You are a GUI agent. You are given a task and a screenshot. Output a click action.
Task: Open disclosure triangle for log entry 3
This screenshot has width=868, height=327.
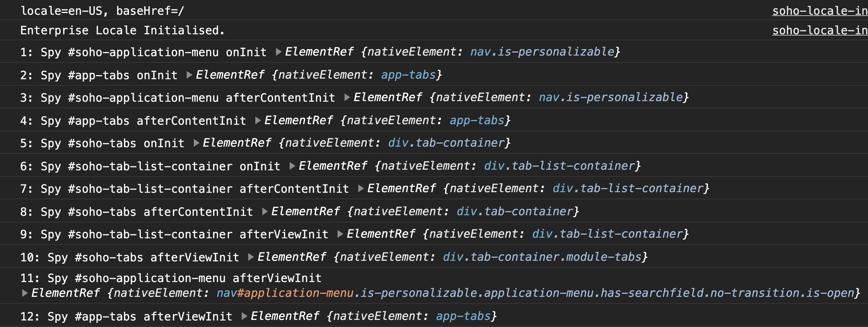click(347, 97)
